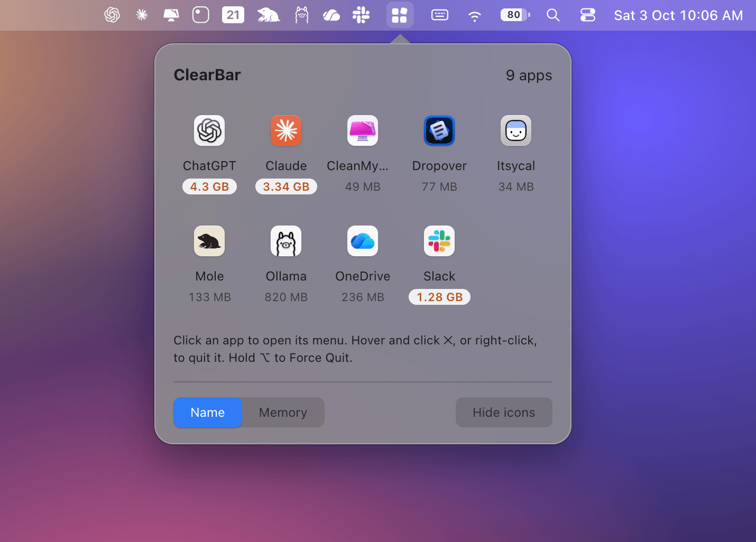
Task: Open the ChatGPT app icon in ClearBar
Action: [x=209, y=130]
